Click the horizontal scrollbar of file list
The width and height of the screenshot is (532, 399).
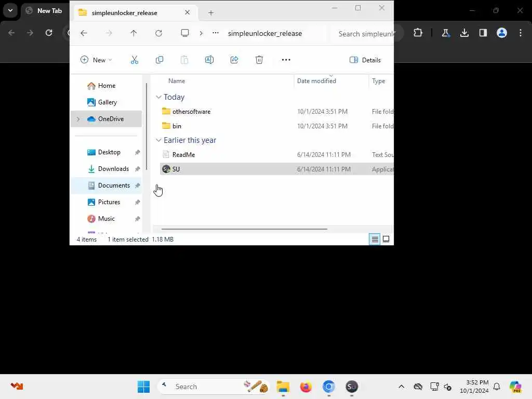pos(244,229)
